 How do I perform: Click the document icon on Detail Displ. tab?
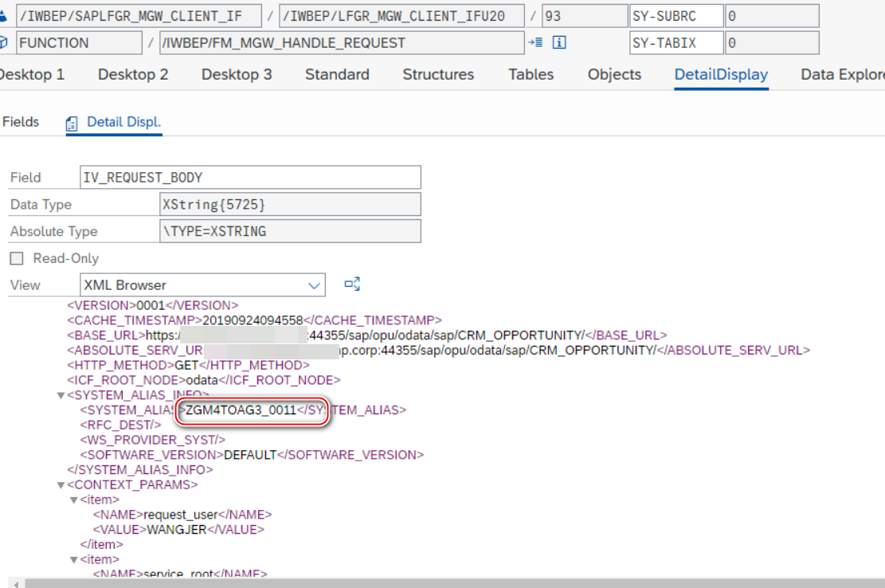pos(72,123)
